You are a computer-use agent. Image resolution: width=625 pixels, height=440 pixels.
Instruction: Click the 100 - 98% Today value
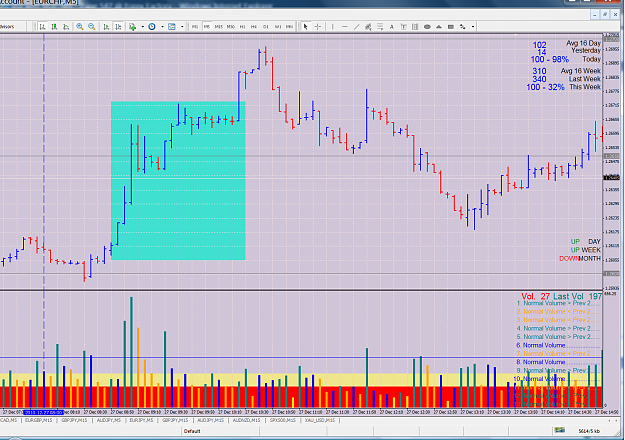coord(549,59)
